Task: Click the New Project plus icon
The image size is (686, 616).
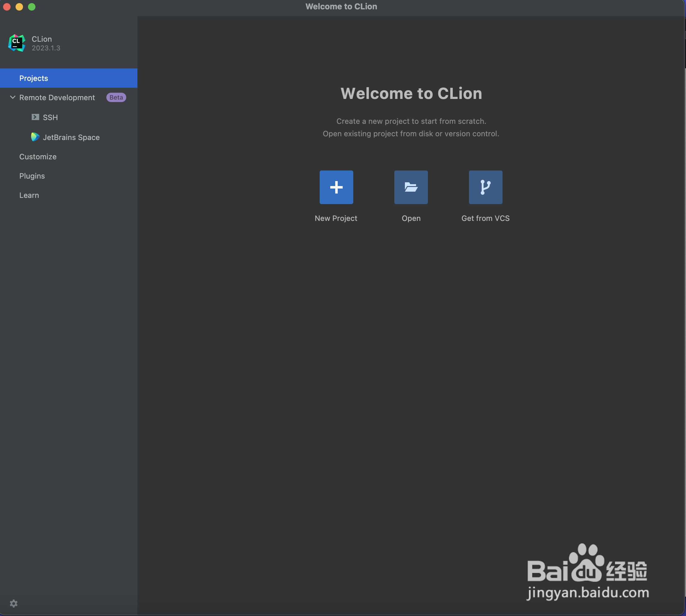Action: [336, 187]
